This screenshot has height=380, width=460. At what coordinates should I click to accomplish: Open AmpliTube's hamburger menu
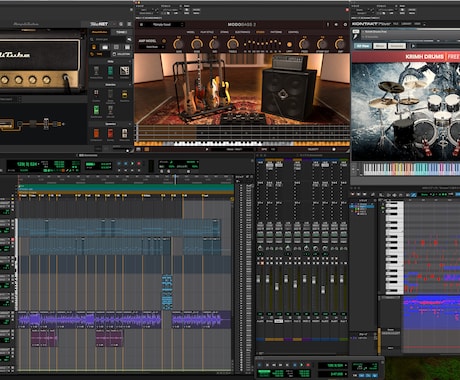coord(129,24)
